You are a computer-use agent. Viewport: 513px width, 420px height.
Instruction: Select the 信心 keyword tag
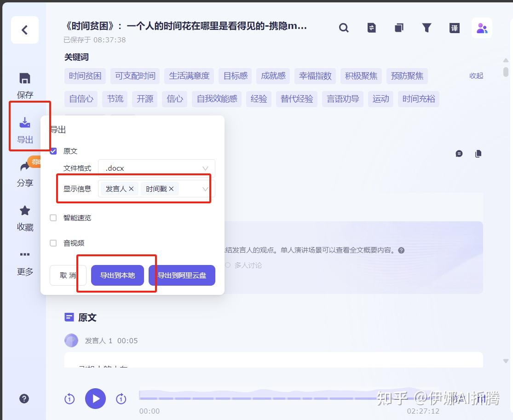tap(175, 99)
